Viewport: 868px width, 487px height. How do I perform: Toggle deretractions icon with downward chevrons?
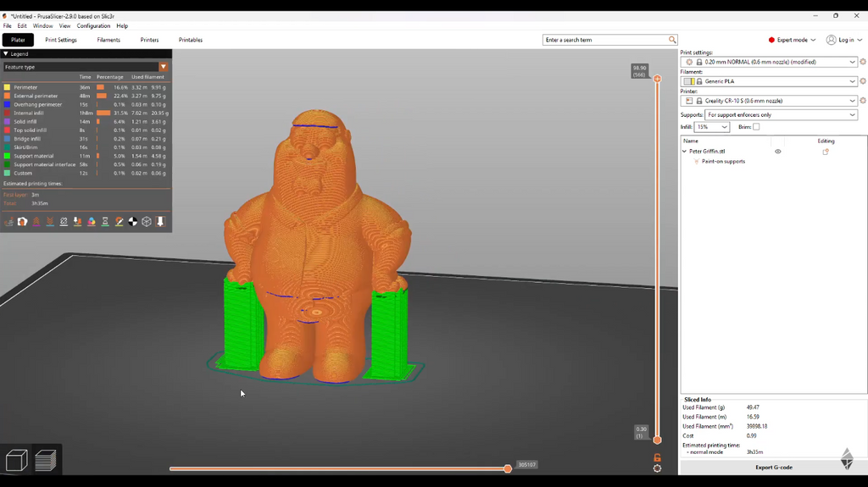50,221
